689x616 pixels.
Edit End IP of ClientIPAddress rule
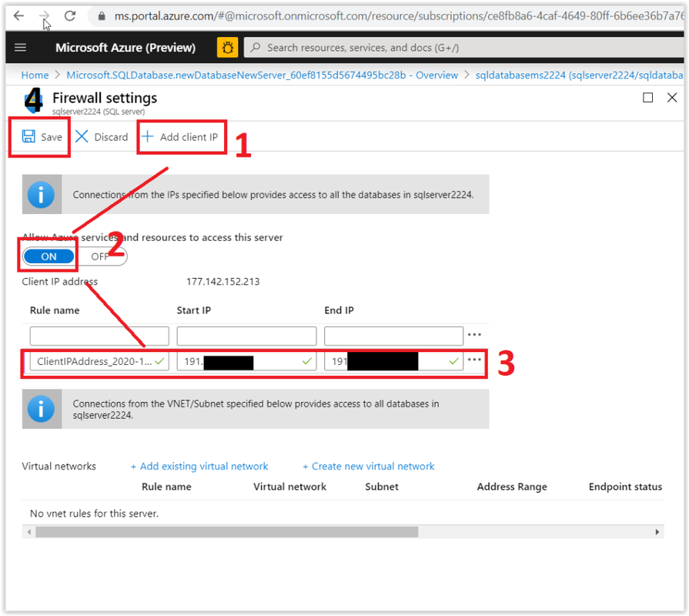[x=393, y=361]
